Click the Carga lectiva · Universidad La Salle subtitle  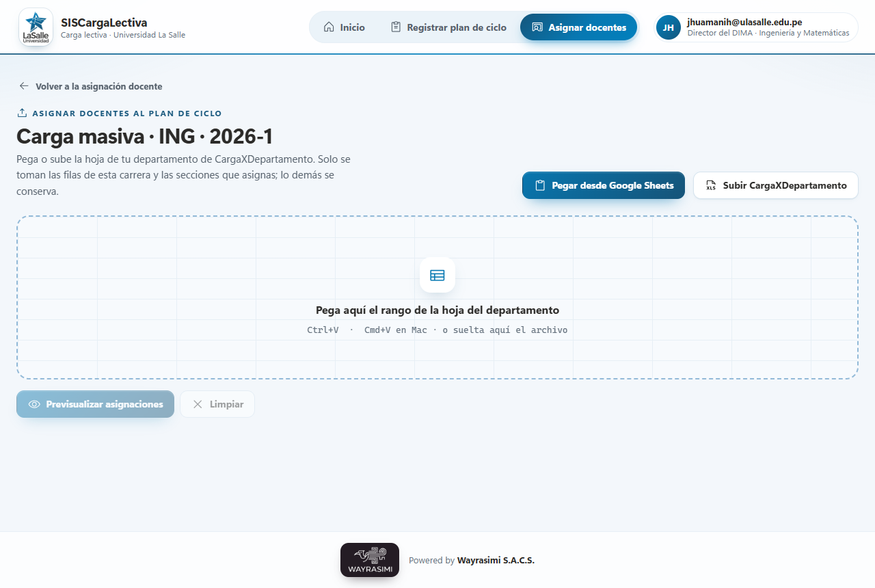tap(123, 35)
